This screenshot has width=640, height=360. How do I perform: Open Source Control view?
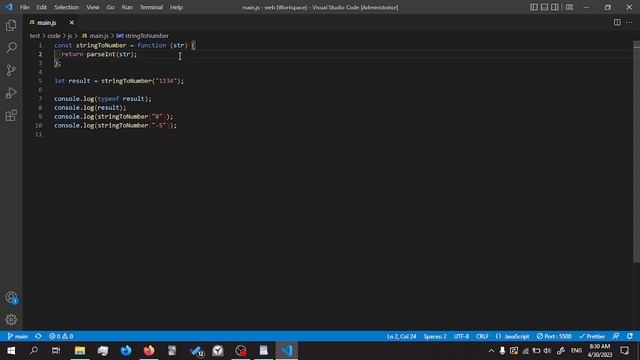(x=11, y=70)
